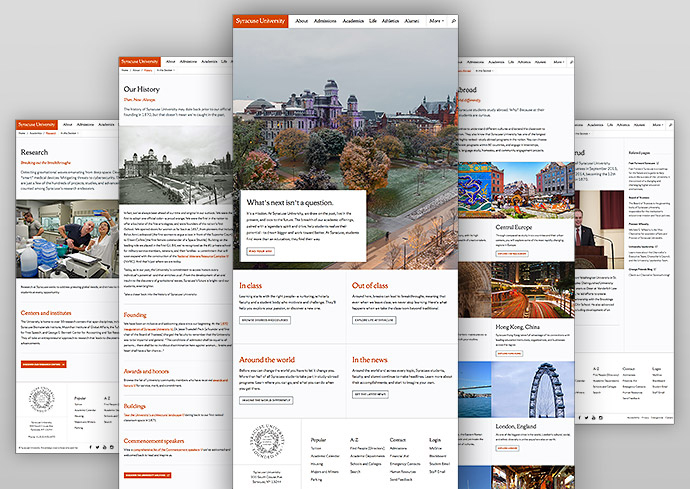
Task: Expand In this Section on History page
Action: (165, 70)
